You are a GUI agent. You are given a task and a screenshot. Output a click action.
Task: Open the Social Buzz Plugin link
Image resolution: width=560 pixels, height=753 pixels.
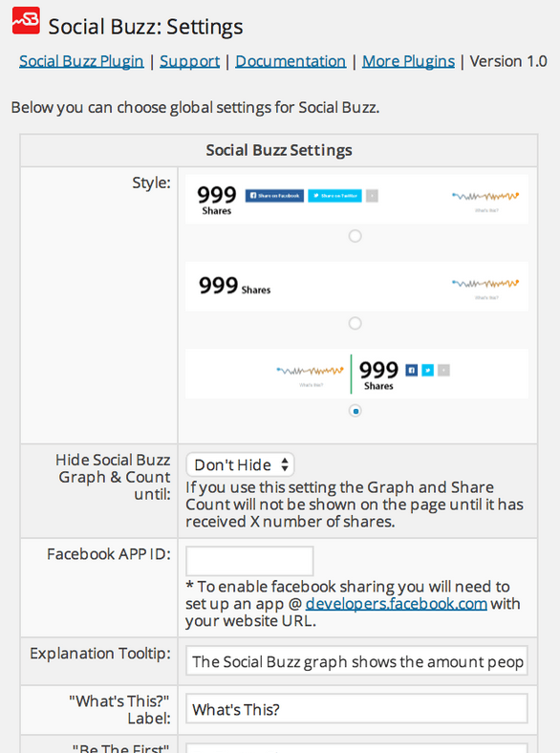[x=81, y=61]
